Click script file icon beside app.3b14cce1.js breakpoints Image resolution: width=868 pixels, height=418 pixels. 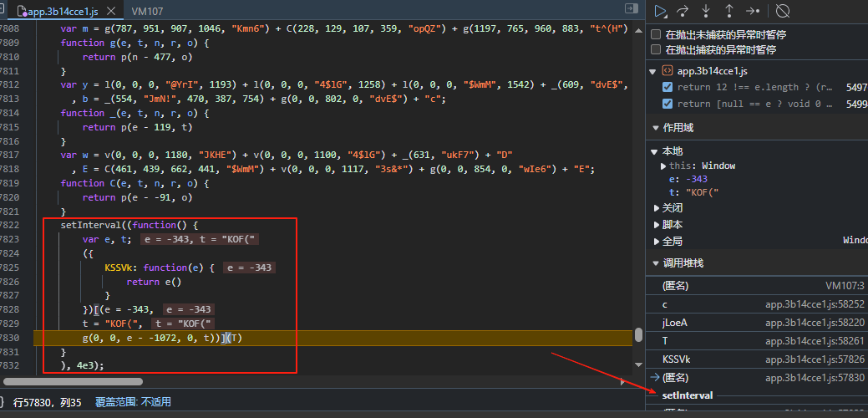667,71
